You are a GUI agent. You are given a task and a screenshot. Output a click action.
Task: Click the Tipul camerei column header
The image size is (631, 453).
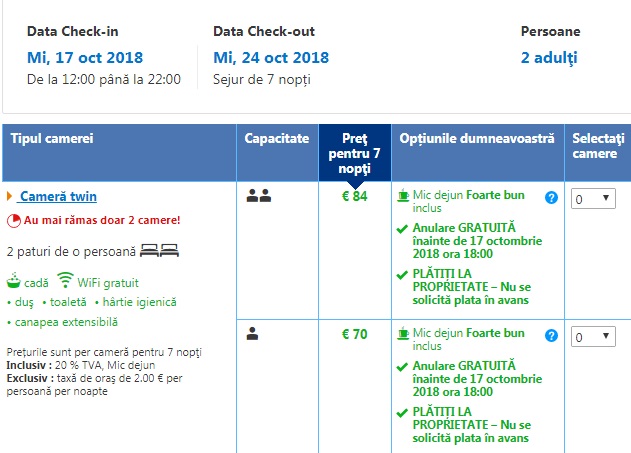[x=52, y=138]
